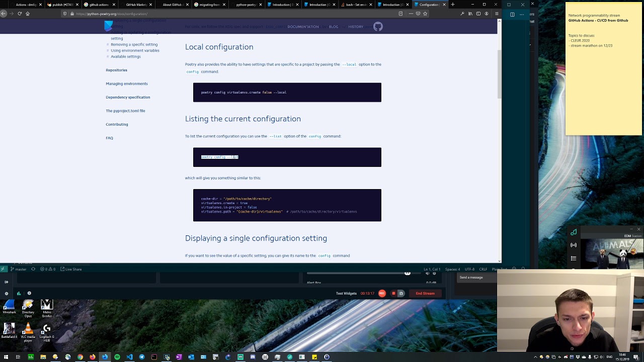Click the red REC button in Streamlabs

pos(382,293)
